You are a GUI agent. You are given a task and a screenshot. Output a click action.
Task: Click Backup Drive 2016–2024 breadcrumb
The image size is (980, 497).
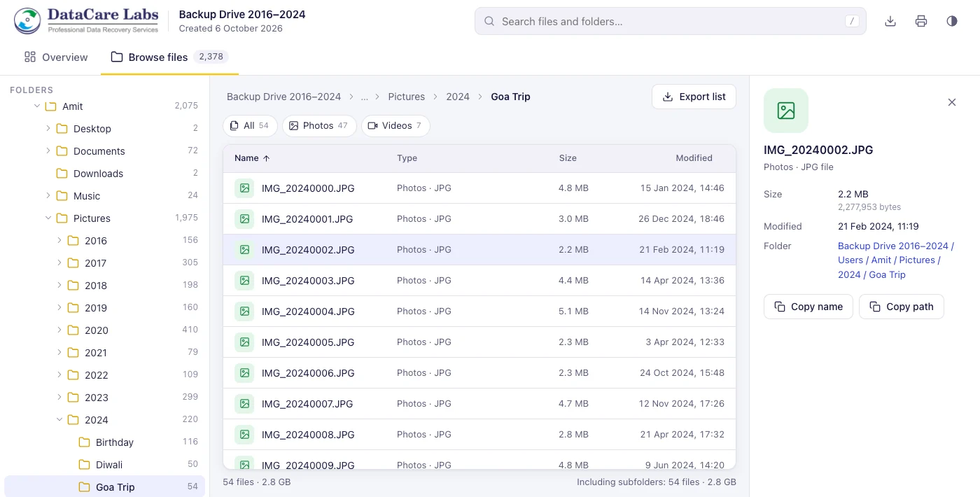click(x=283, y=97)
